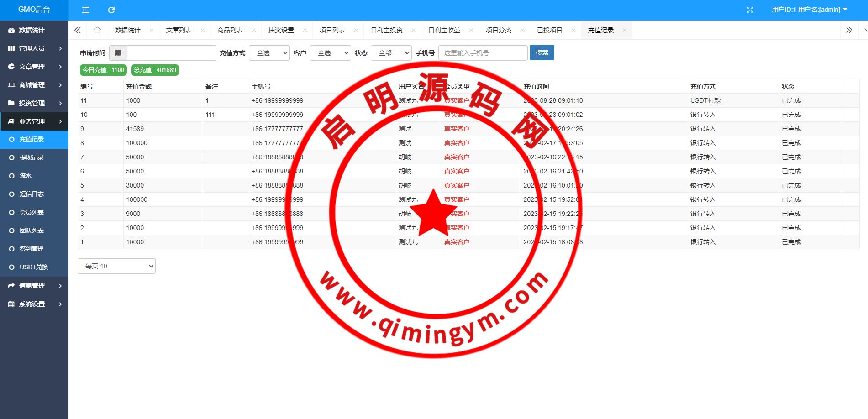The image size is (868, 419).
Task: Click the 手机号 input field
Action: 483,53
